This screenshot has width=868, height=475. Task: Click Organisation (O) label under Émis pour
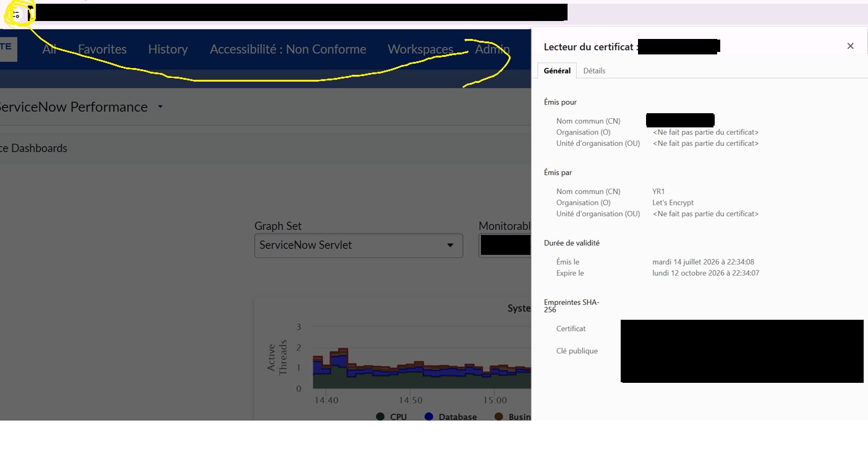click(584, 132)
